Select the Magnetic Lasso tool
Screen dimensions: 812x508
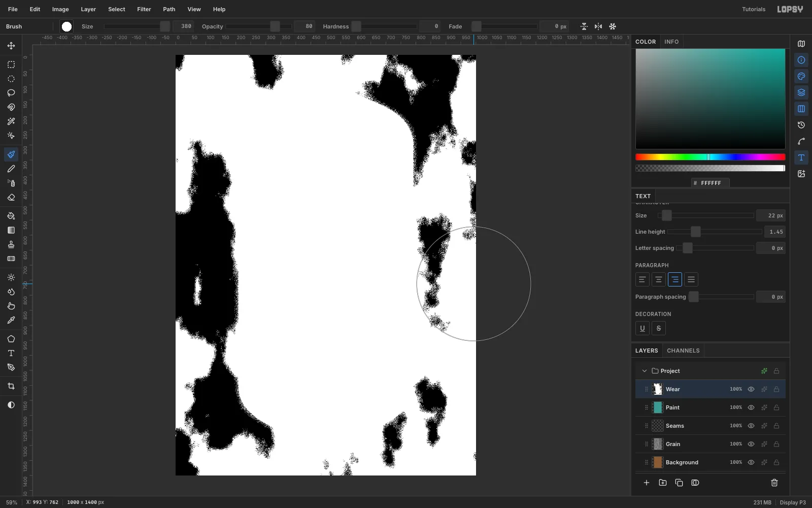[11, 107]
